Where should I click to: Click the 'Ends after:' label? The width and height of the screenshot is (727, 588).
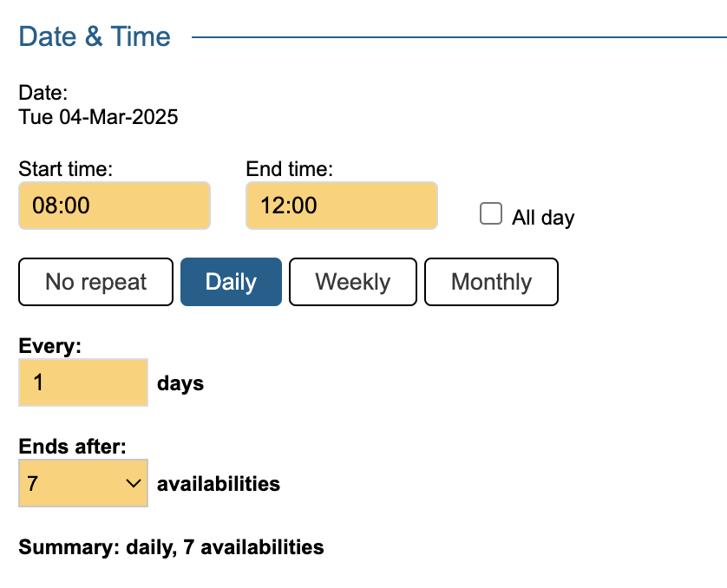pyautogui.click(x=72, y=447)
